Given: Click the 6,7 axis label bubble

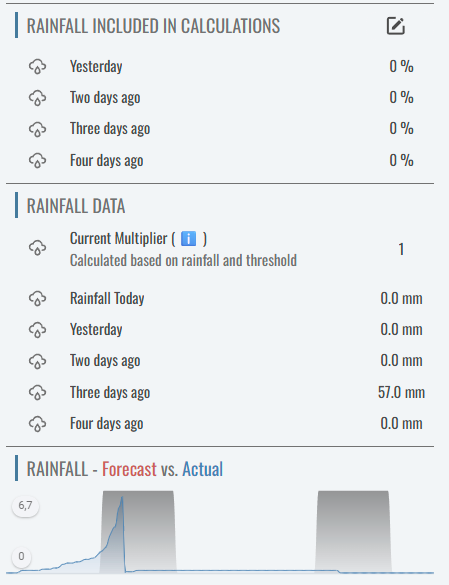Looking at the screenshot, I should click(x=25, y=506).
